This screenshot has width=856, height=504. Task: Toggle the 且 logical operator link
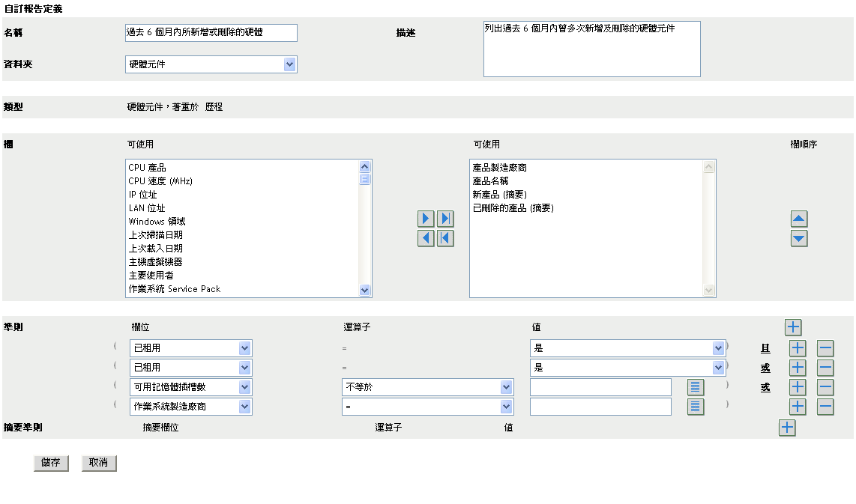[x=765, y=348]
